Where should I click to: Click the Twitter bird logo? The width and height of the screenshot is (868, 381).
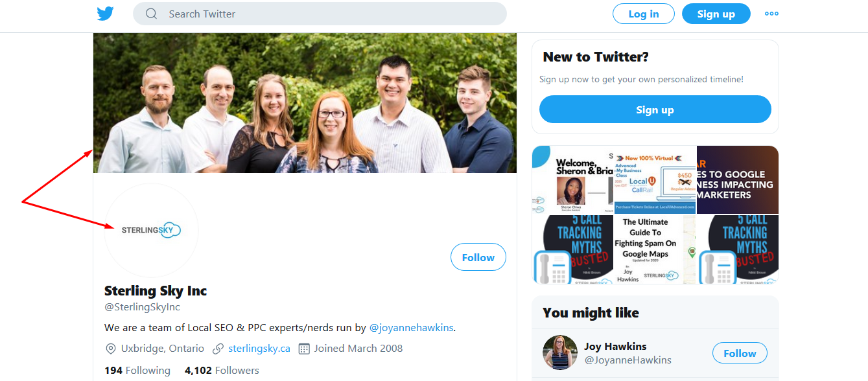(105, 14)
